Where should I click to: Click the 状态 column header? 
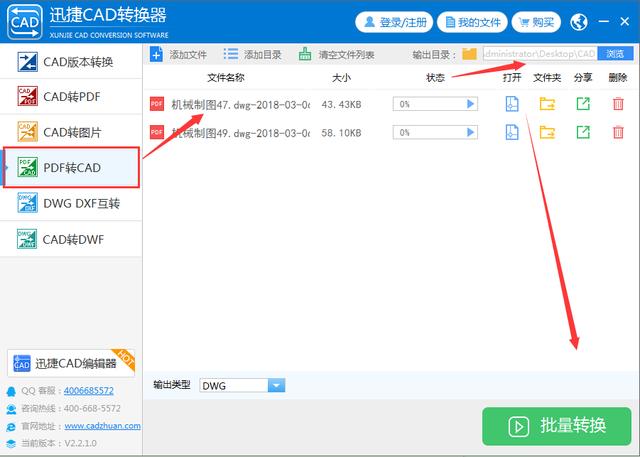click(x=435, y=78)
